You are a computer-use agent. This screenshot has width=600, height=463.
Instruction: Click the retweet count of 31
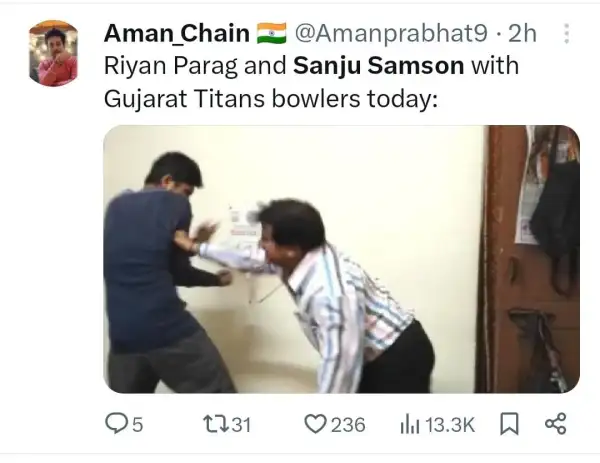(x=240, y=425)
